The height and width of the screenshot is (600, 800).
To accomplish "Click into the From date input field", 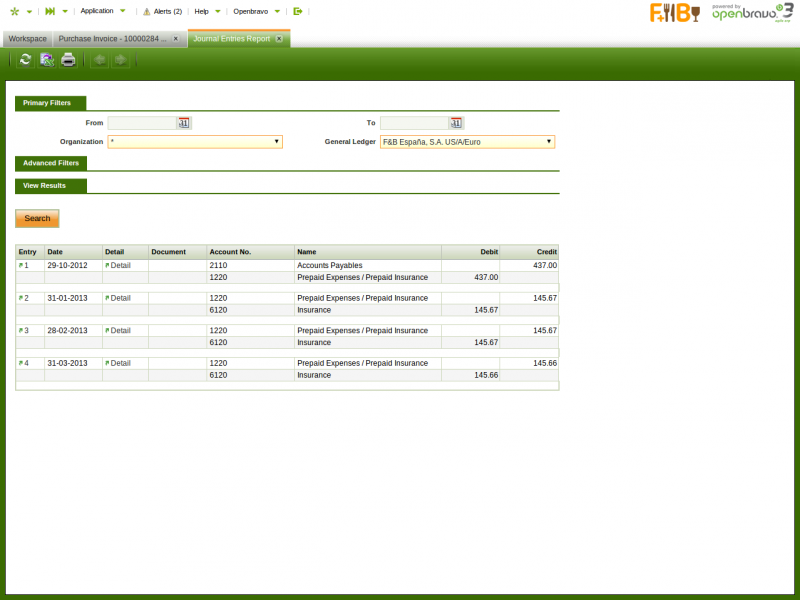I will [141, 123].
